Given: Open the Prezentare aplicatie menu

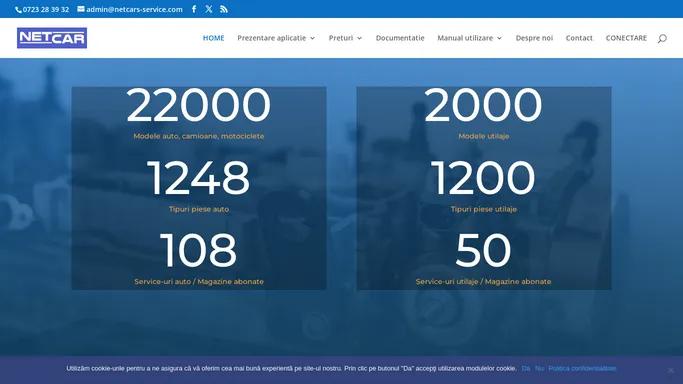Looking at the screenshot, I should tap(271, 38).
